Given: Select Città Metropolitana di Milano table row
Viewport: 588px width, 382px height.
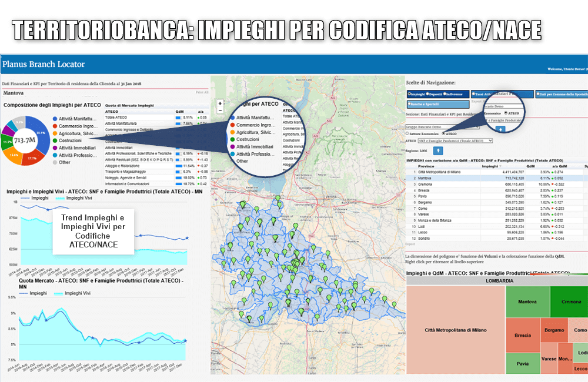Looking at the screenshot, I should [496, 172].
